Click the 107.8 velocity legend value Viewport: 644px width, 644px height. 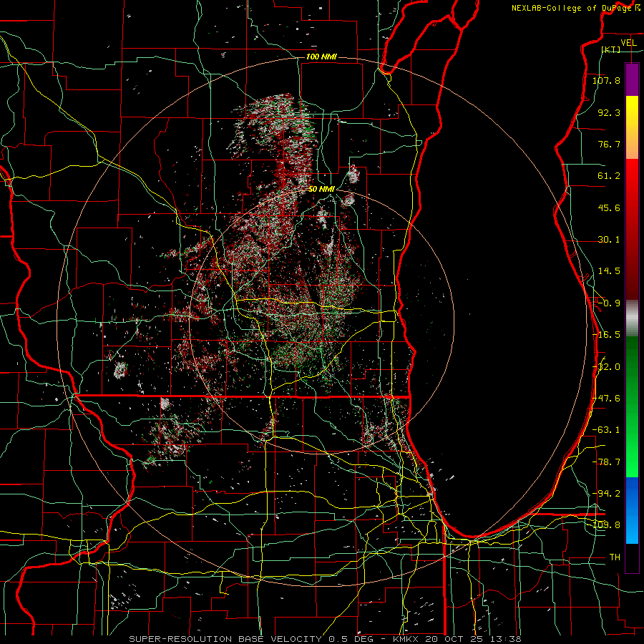606,80
